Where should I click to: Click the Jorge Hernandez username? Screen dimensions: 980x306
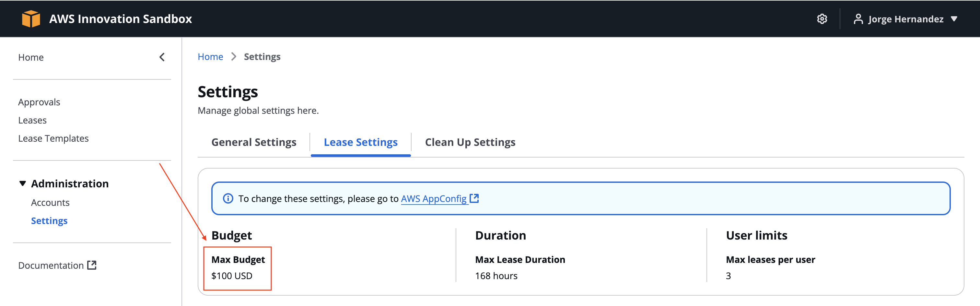pyautogui.click(x=906, y=19)
